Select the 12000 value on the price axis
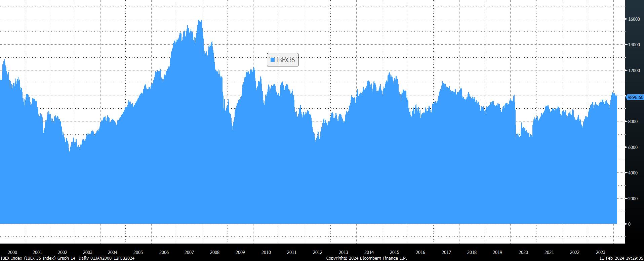 coord(634,71)
